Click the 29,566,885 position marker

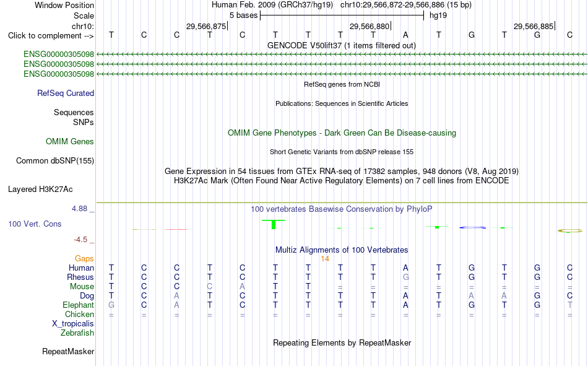534,26
